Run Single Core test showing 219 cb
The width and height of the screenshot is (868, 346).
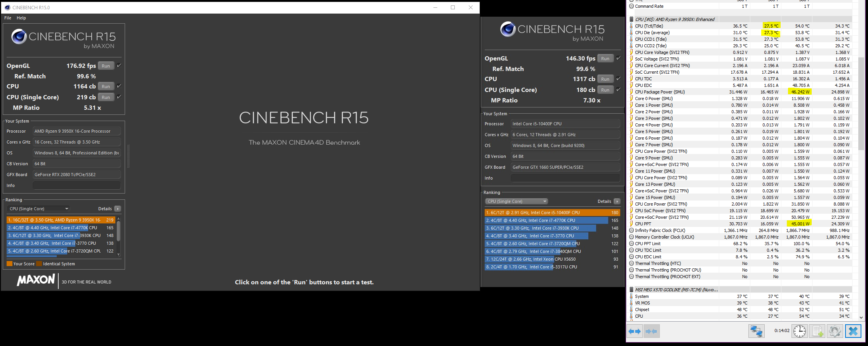(x=106, y=97)
